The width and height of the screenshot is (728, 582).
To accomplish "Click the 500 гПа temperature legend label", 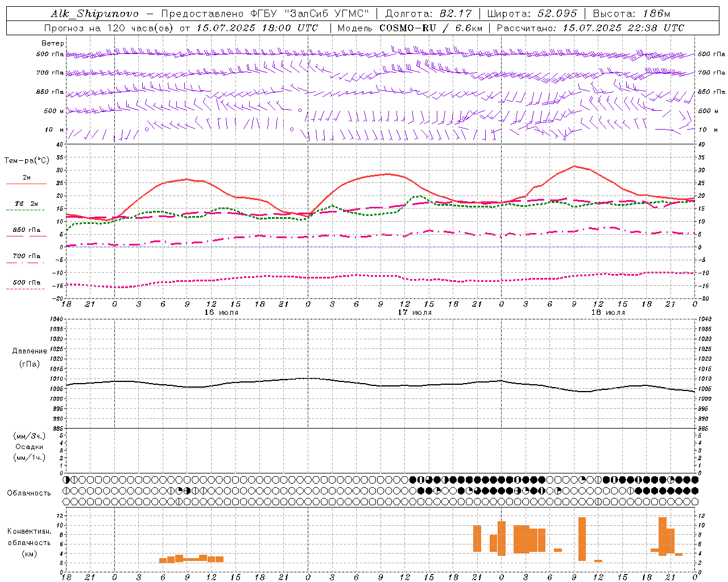I will click(27, 282).
